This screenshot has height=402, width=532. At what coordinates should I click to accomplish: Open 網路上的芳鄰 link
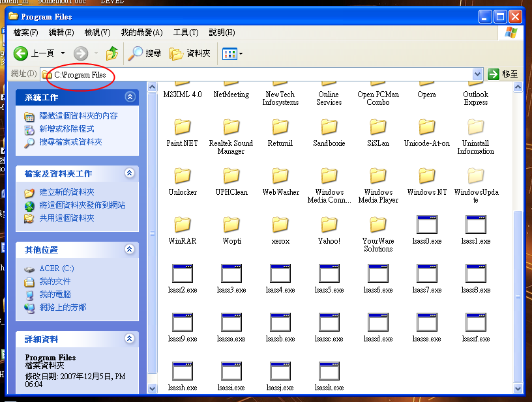pyautogui.click(x=63, y=308)
